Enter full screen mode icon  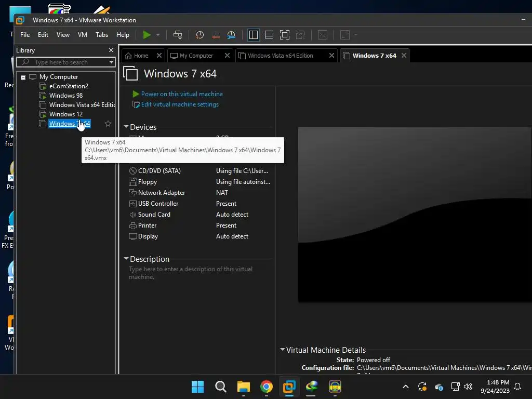[x=285, y=35]
